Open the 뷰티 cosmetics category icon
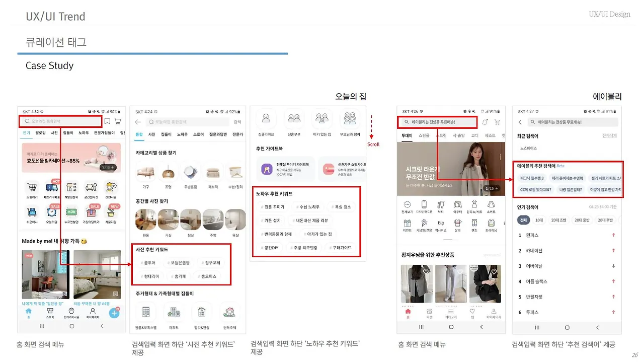Screen dimensions: 644x362 441,204
